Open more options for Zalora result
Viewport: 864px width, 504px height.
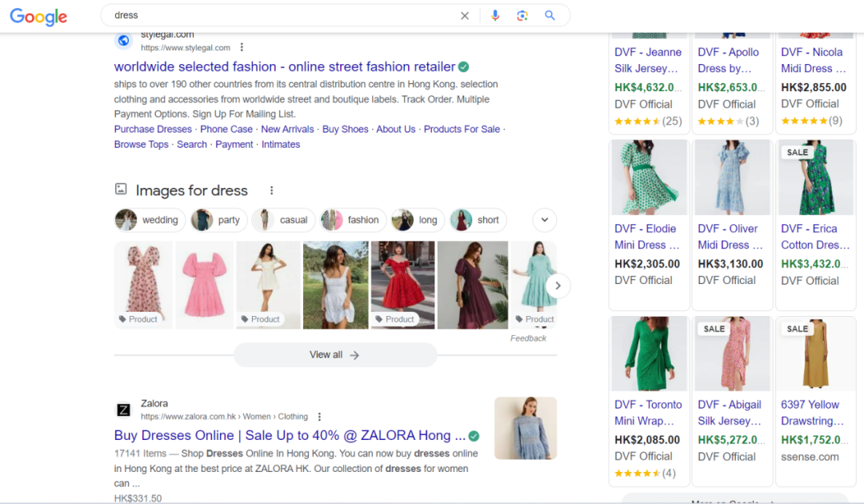pyautogui.click(x=319, y=417)
